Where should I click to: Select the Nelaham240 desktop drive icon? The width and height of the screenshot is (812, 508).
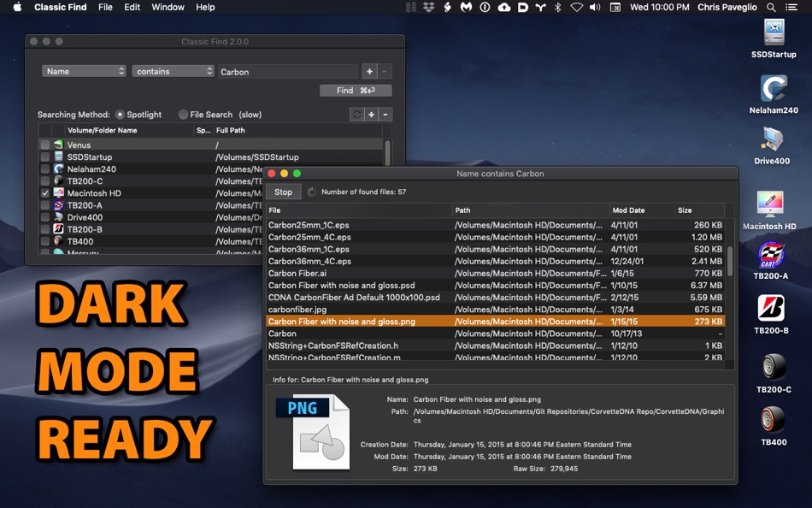click(774, 87)
